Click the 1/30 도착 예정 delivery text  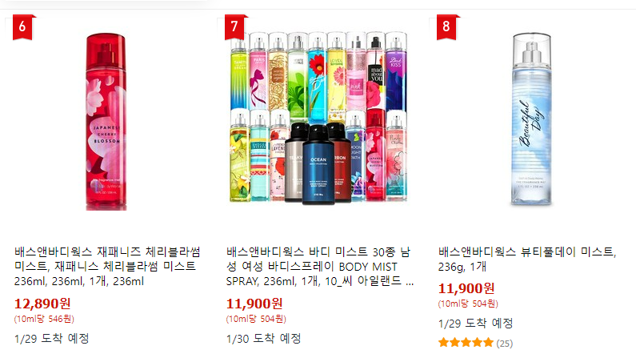263,339
